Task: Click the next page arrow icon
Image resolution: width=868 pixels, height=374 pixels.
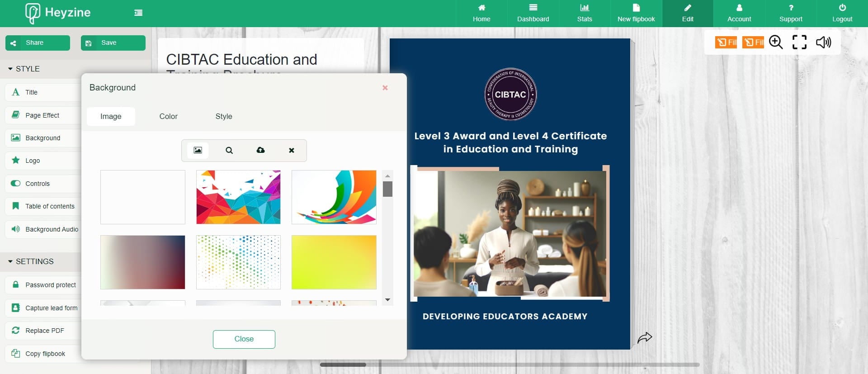Action: point(645,337)
